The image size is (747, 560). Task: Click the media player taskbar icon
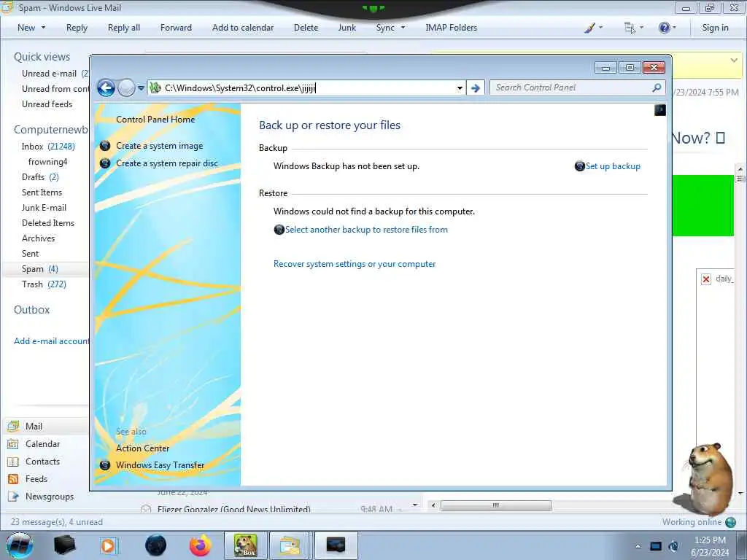coord(109,545)
